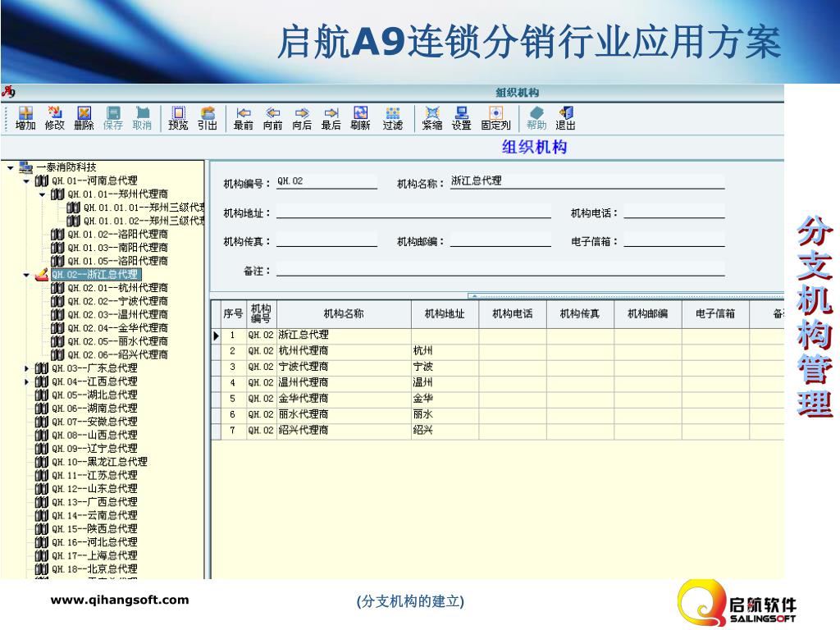
Task: Go to next record with 向后
Action: 302,118
